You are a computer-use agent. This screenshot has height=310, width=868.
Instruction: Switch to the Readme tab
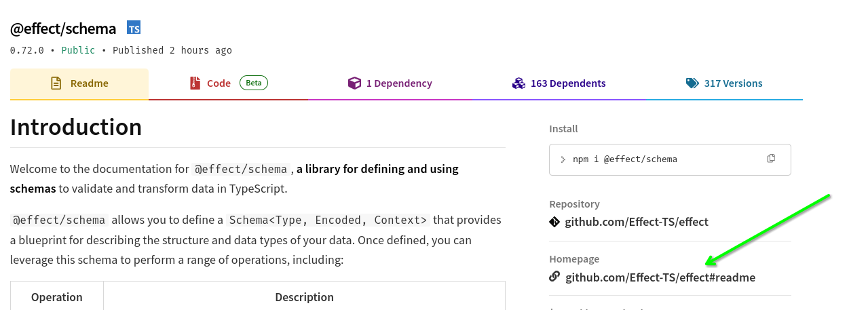[x=89, y=83]
